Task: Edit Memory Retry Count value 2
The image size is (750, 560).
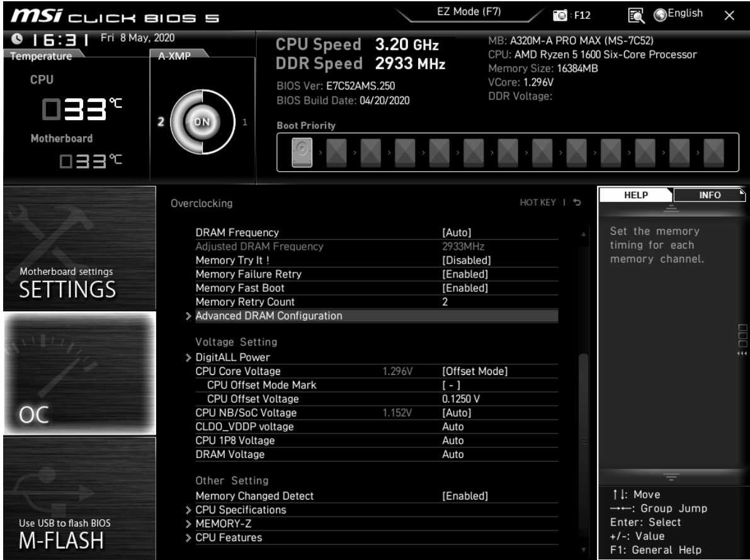Action: tap(377, 302)
